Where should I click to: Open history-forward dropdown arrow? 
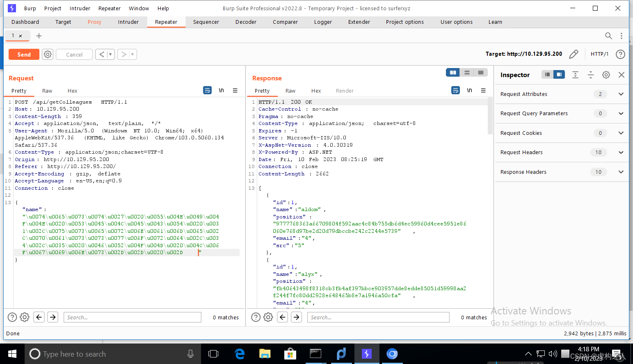[133, 54]
